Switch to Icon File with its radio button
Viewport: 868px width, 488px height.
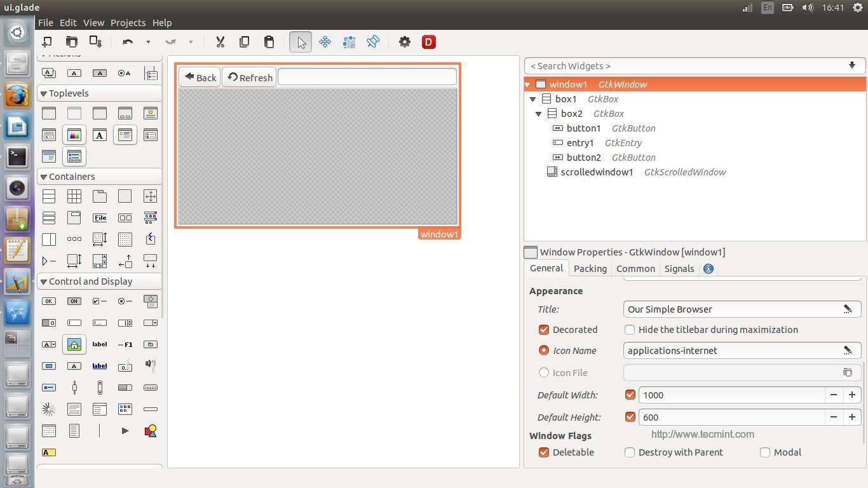[x=543, y=372]
